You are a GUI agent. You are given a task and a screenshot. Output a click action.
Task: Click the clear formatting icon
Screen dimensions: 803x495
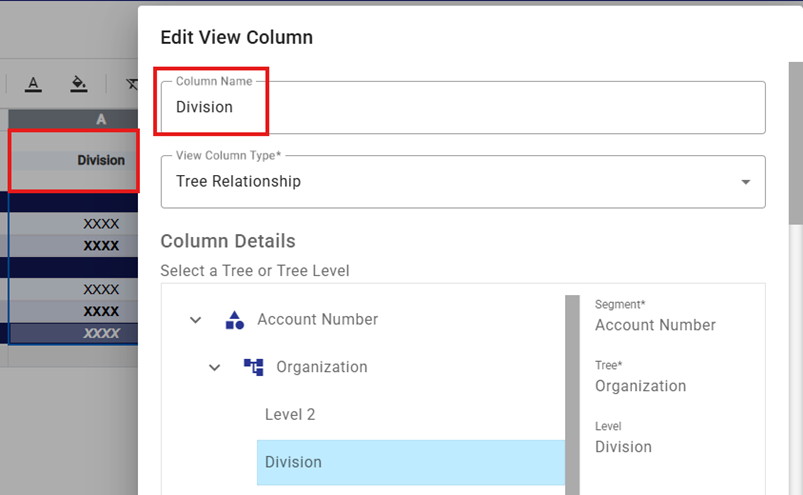132,84
